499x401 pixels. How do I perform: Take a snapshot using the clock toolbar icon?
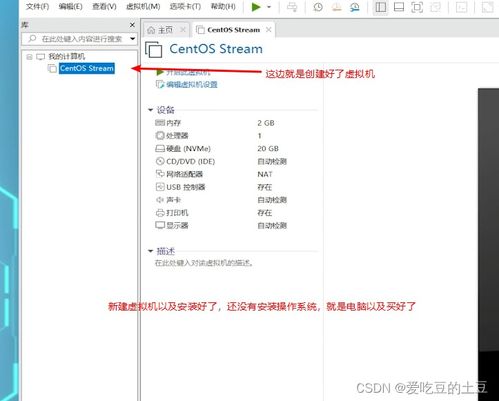(318, 7)
